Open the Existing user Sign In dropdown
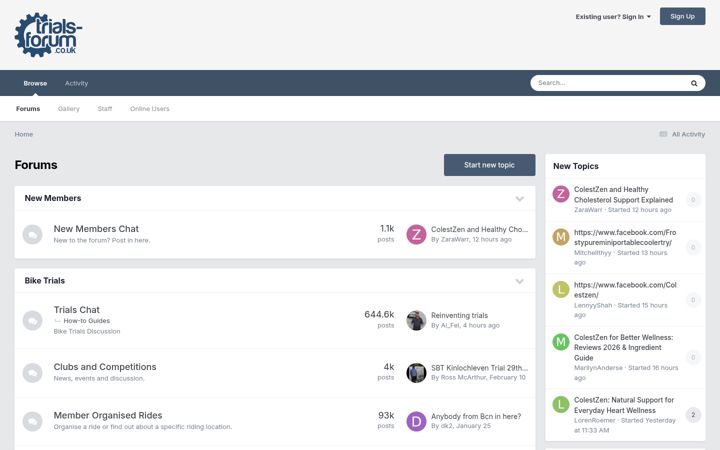Image resolution: width=720 pixels, height=450 pixels. pyautogui.click(x=613, y=17)
